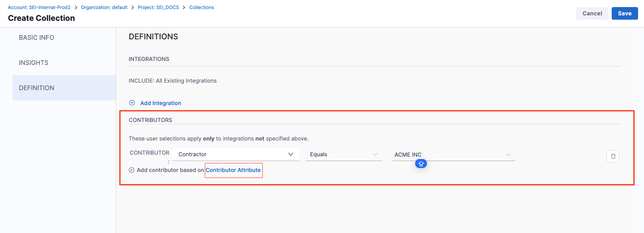Navigate to Account: SEI-Internal-Prod2 breadcrumb
This screenshot has height=233, width=644.
(39, 7)
